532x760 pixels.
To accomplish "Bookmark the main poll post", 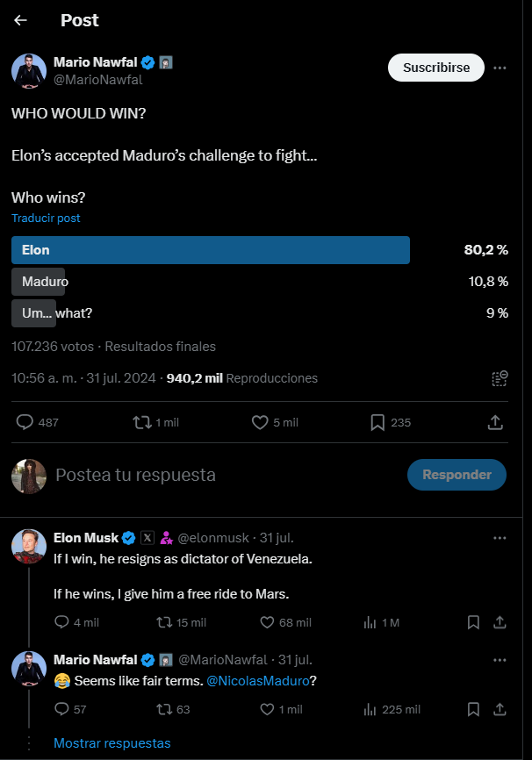I will (x=377, y=422).
